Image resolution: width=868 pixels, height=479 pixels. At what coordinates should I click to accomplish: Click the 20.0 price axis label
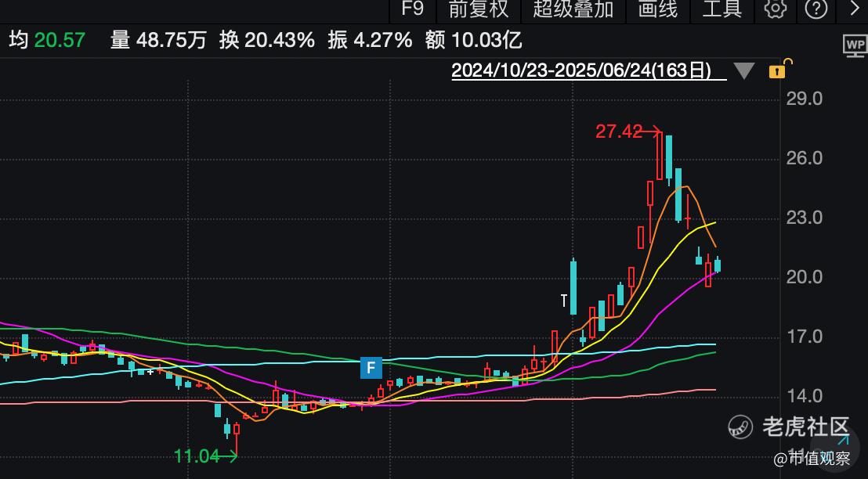[x=805, y=277]
